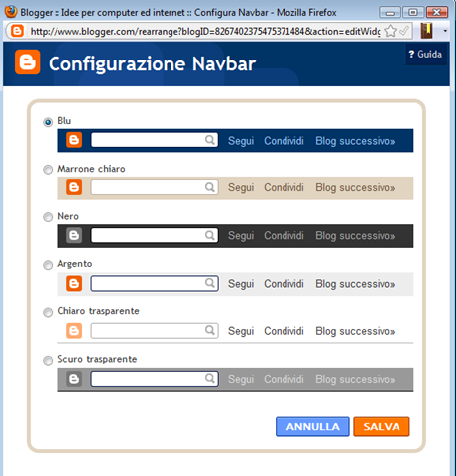Click the Firefox icon in the title bar
The width and height of the screenshot is (456, 476).
[11, 12]
